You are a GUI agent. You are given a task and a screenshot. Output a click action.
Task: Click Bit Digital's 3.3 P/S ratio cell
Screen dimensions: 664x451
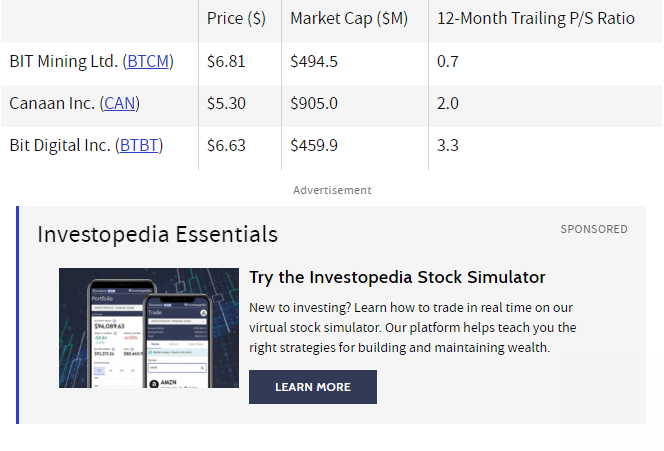pos(448,146)
